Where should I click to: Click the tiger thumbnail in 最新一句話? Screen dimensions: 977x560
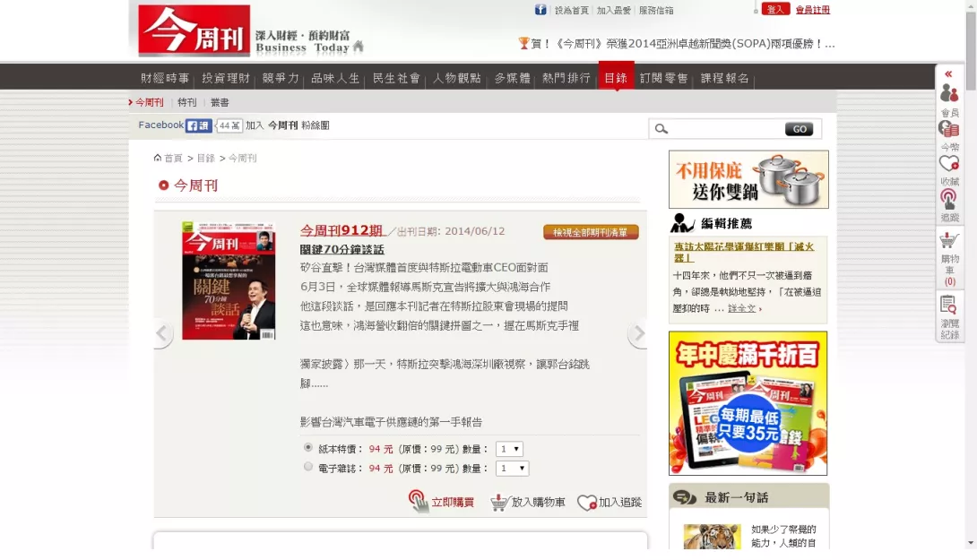(713, 537)
